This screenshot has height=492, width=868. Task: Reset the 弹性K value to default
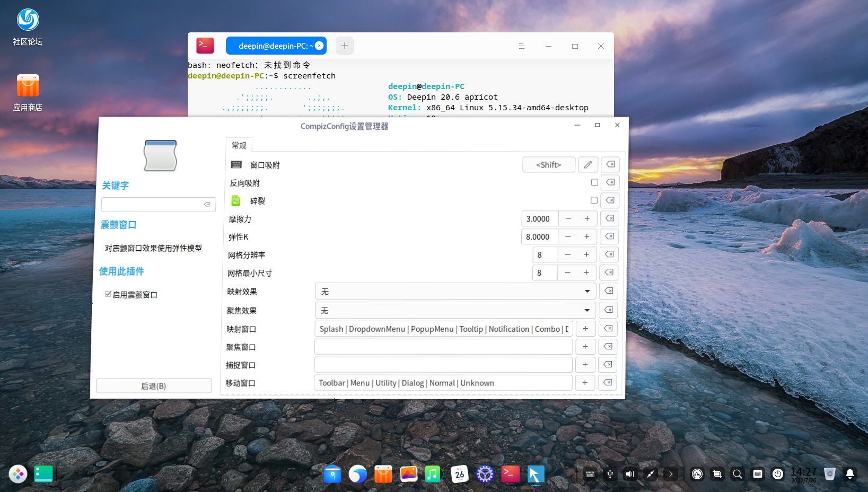(x=609, y=236)
